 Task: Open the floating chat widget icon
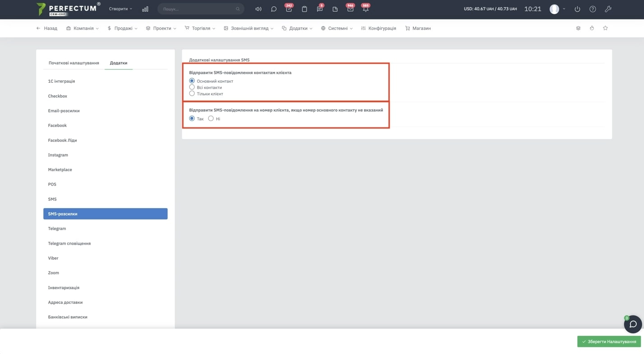pos(633,324)
